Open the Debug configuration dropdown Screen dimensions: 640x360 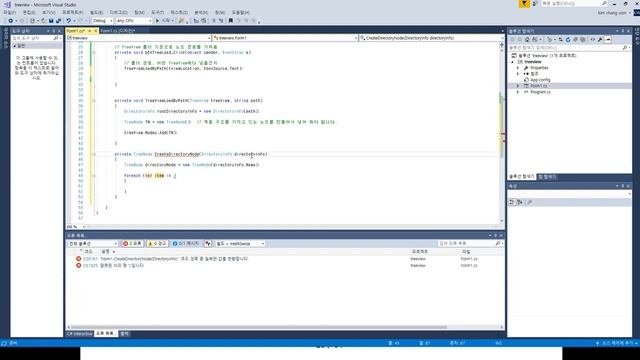pos(102,20)
